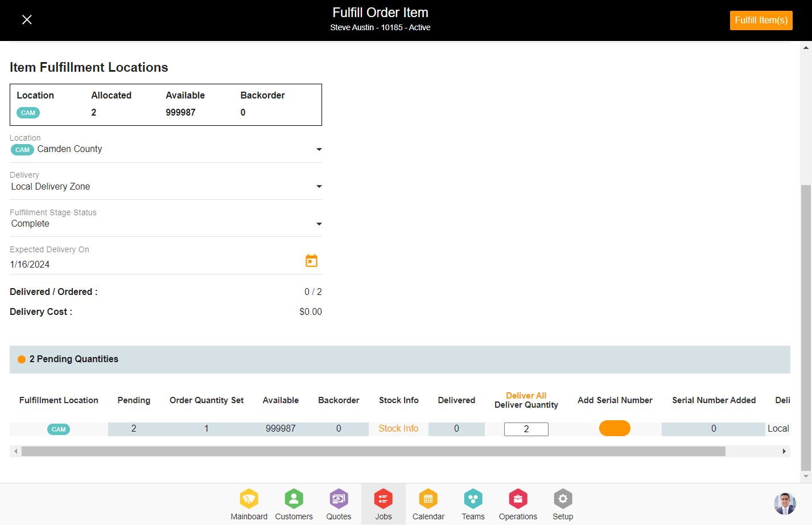Click the Pending cell showing 2
Image resolution: width=812 pixels, height=525 pixels.
point(134,428)
